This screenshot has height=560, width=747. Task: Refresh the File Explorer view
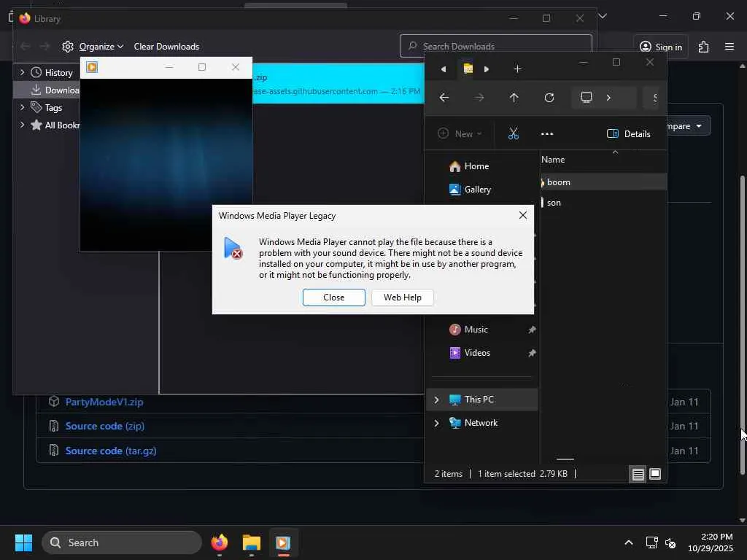549,98
